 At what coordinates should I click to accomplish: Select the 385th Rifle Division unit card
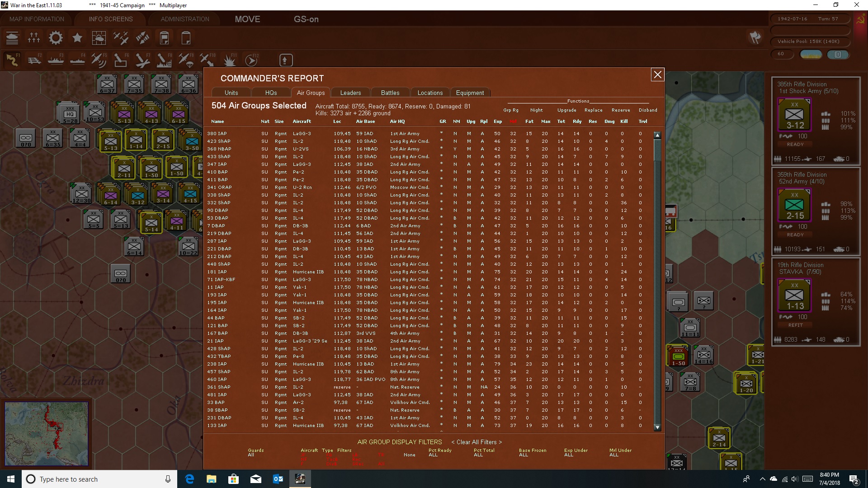[x=816, y=121]
